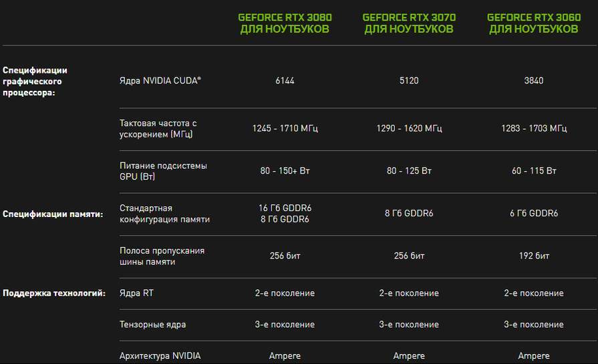Click the 16 Гб GDDR6 memory value

coord(285,208)
